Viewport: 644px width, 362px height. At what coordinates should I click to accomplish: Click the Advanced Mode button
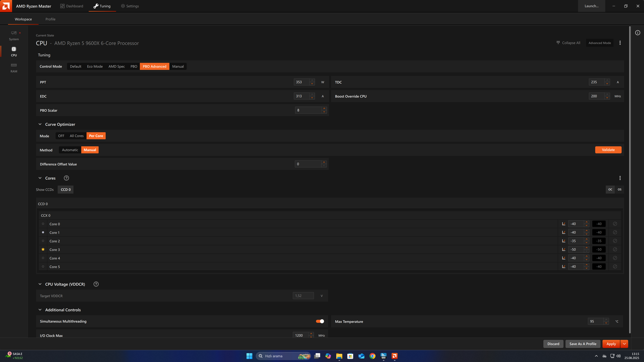[x=600, y=43]
